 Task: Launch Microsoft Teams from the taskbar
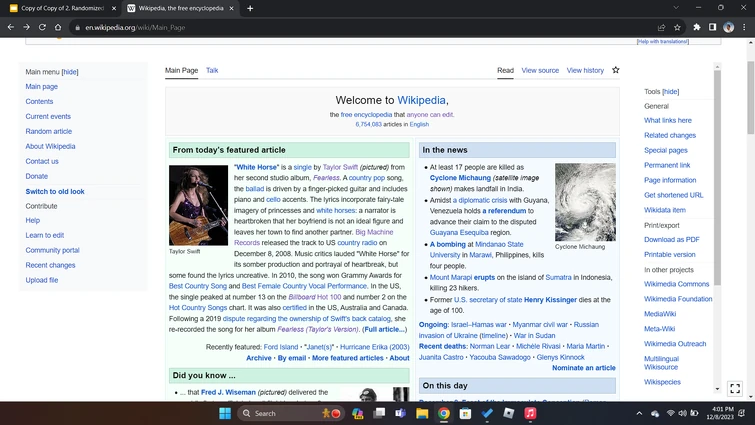tap(401, 413)
